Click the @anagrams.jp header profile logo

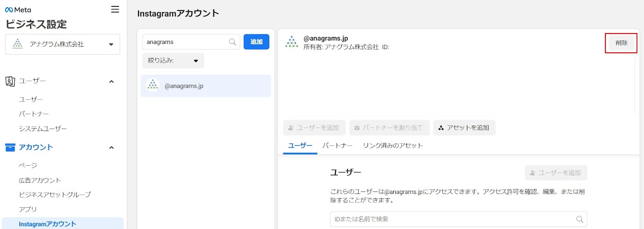(x=291, y=42)
